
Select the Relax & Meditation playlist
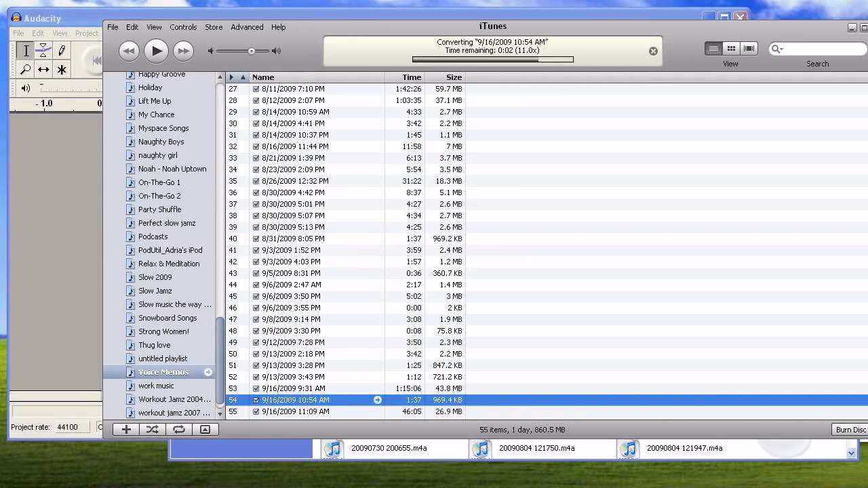tap(169, 264)
